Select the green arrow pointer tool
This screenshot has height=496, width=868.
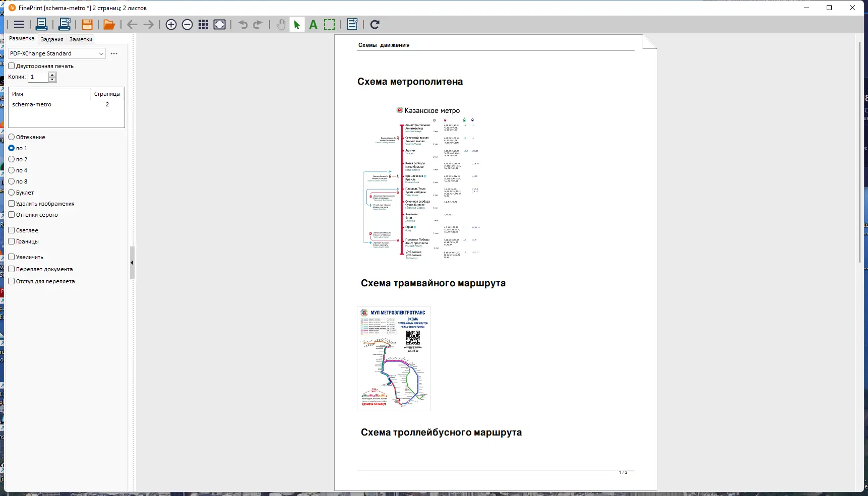pyautogui.click(x=297, y=25)
